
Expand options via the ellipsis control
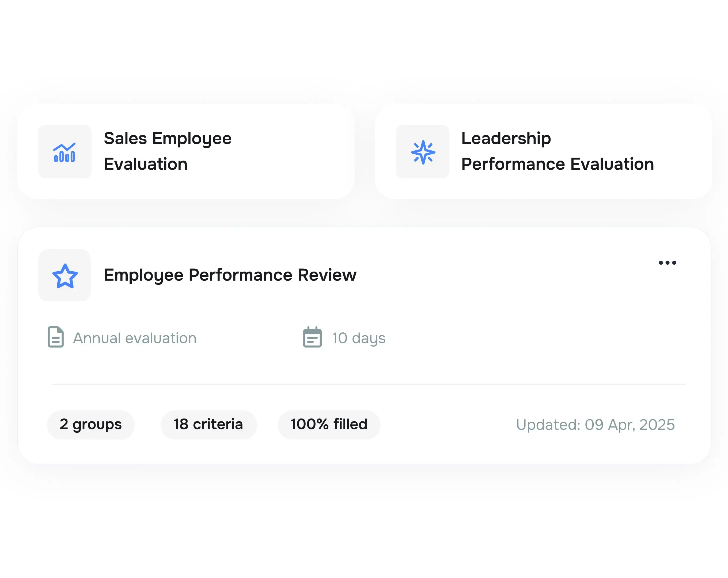(668, 263)
